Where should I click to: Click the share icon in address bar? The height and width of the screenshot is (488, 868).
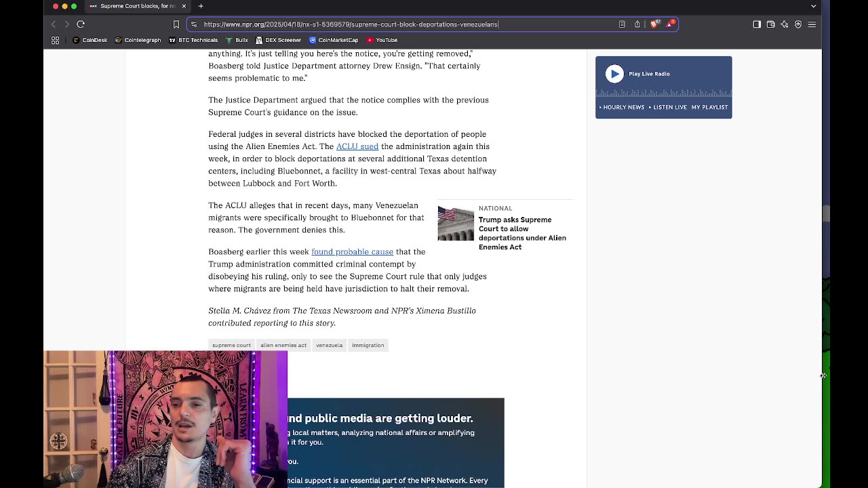pos(637,24)
